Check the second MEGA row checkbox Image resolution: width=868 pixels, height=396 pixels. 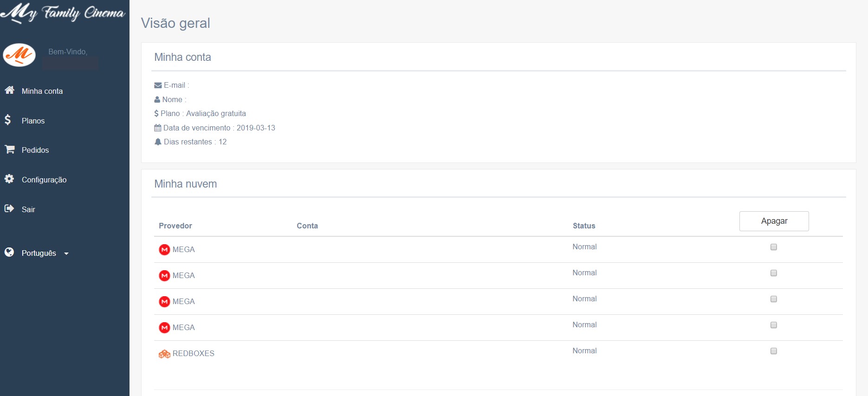[x=774, y=273]
